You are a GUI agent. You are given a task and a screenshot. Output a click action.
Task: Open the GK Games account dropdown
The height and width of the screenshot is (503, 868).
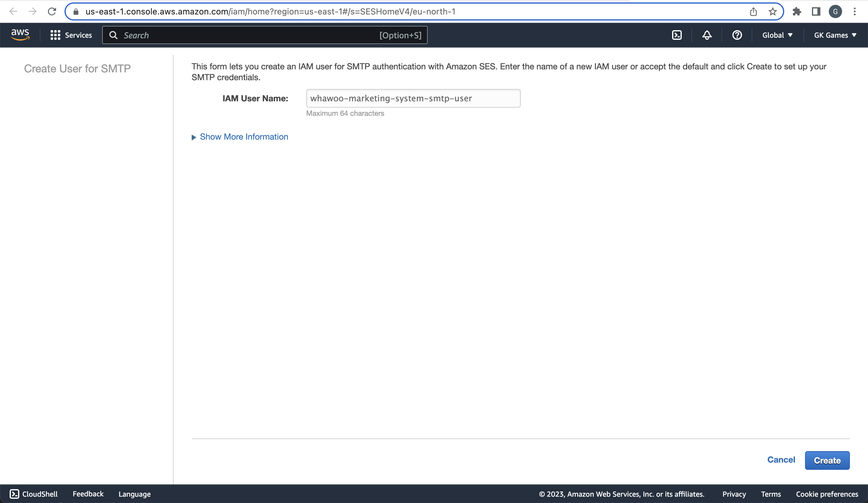[x=835, y=35]
